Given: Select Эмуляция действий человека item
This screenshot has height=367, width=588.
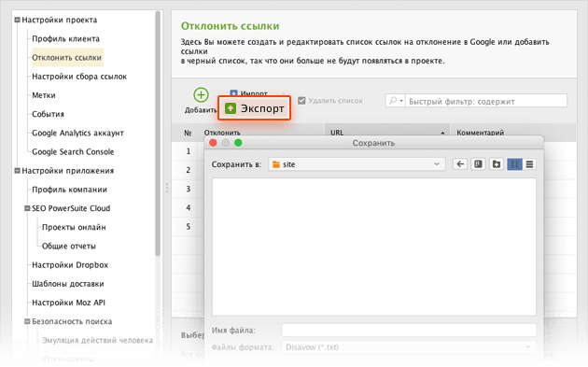Looking at the screenshot, I should [x=97, y=340].
